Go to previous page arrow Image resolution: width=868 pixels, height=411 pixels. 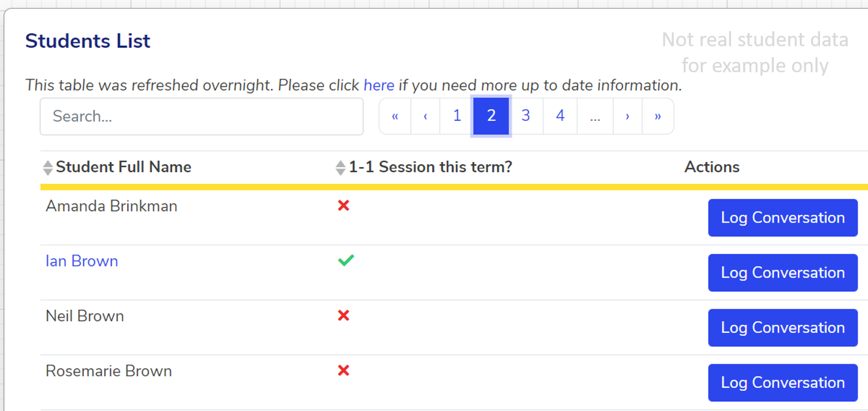425,116
